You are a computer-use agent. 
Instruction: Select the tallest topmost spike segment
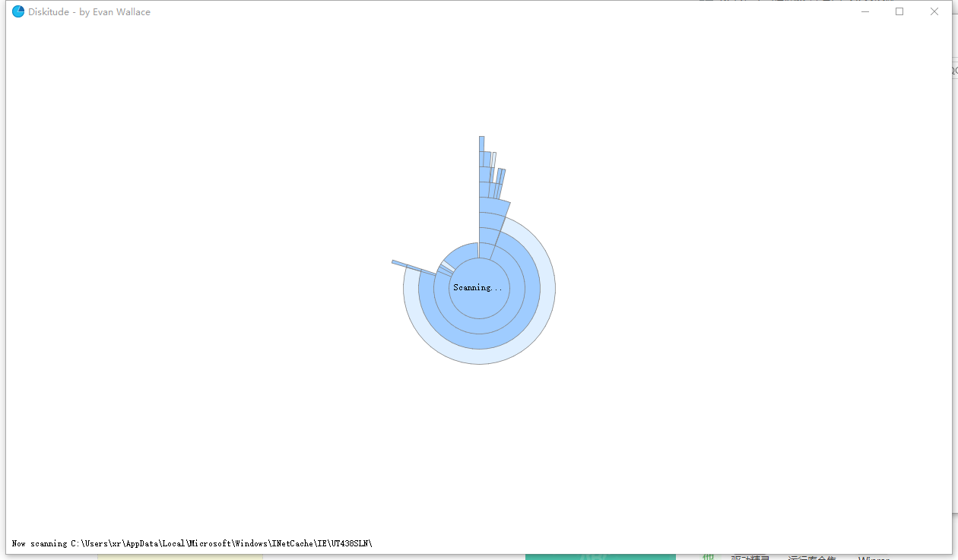click(481, 144)
